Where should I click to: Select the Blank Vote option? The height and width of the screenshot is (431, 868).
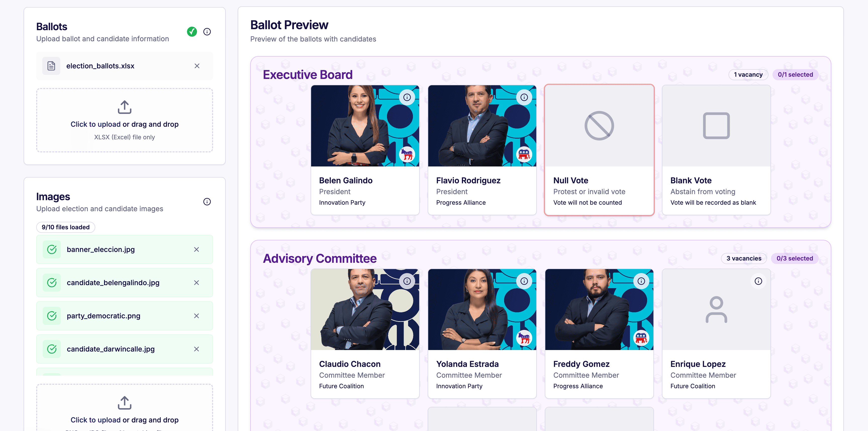point(716,150)
